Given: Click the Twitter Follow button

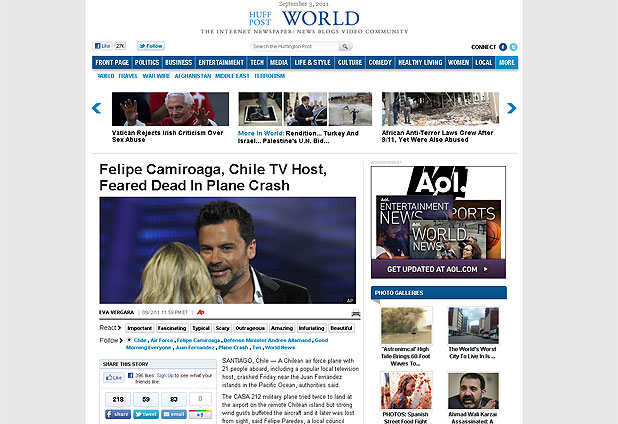Looking at the screenshot, I should coord(151,46).
